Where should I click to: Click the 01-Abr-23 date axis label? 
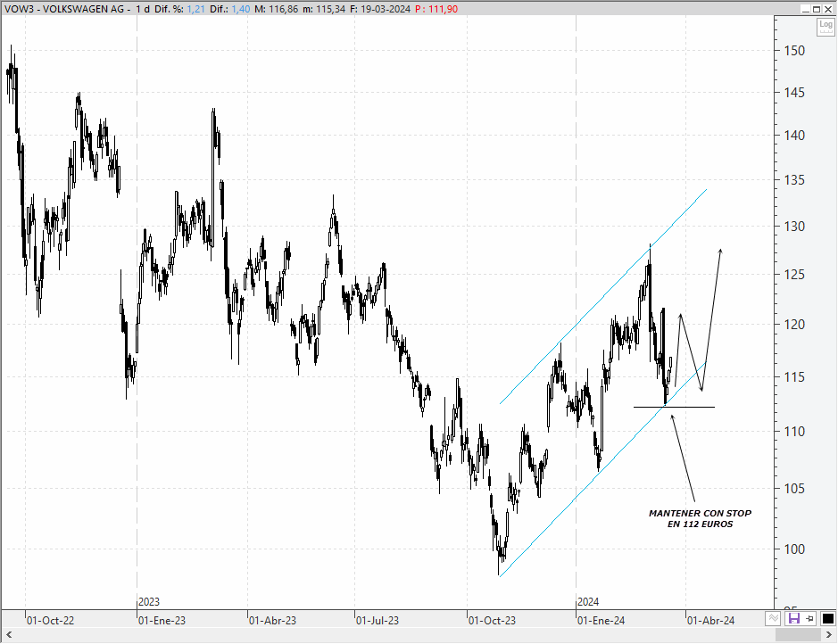point(272,621)
